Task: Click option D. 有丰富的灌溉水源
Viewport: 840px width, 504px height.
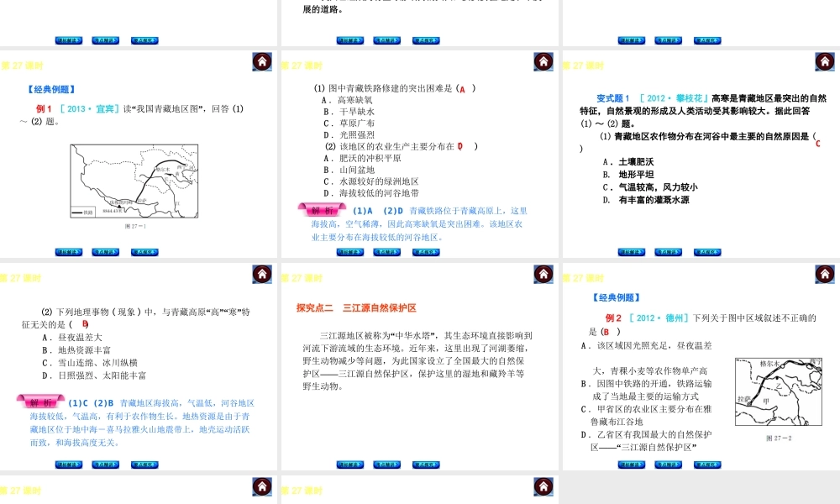Action: (645, 200)
